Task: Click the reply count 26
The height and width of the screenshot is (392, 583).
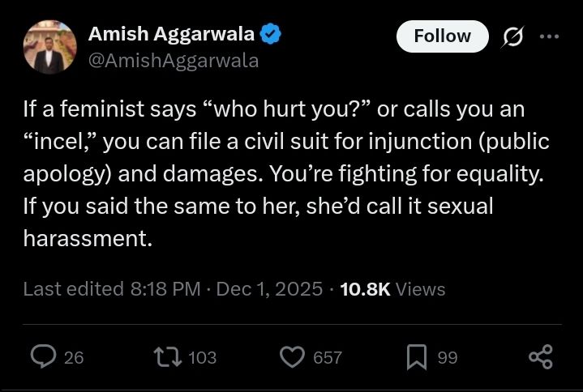Action: 74,357
